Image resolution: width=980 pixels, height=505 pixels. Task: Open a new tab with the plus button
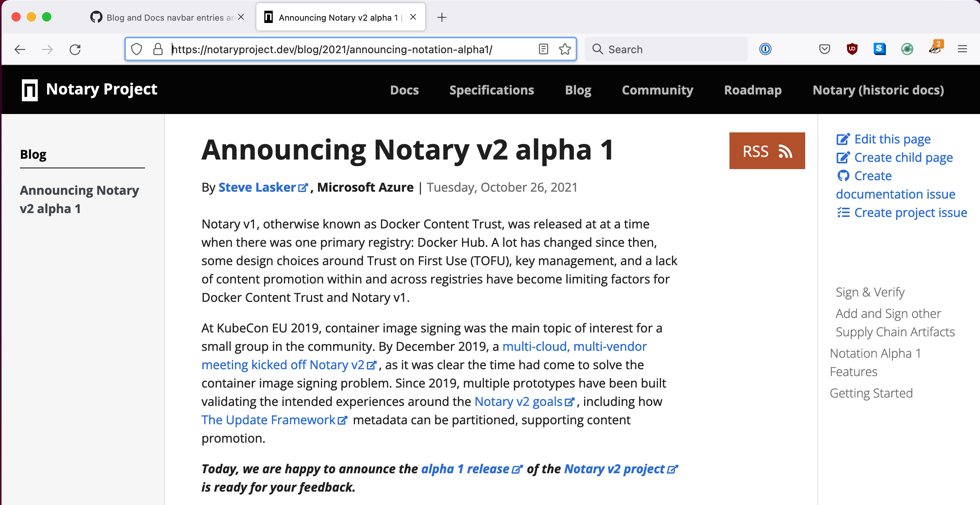point(442,17)
